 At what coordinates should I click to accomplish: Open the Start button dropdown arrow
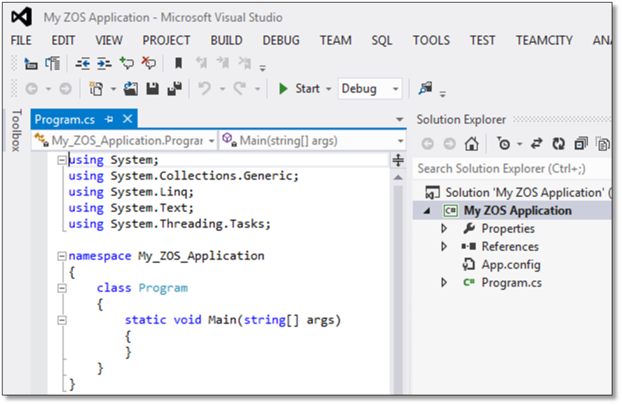328,89
